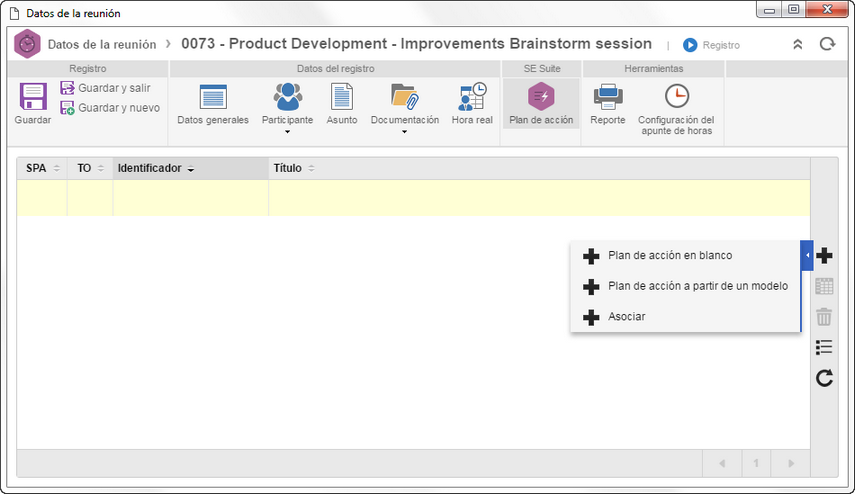Select the Plan de acción button
Image resolution: width=855 pixels, height=494 pixels.
(x=541, y=104)
